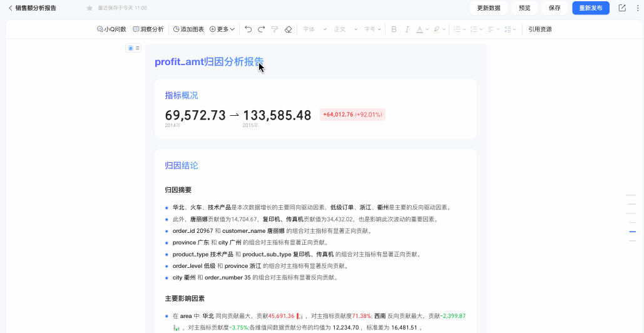Click the bullet about product_type 技术产品
Viewport: 644px width, 333px height.
[297, 254]
